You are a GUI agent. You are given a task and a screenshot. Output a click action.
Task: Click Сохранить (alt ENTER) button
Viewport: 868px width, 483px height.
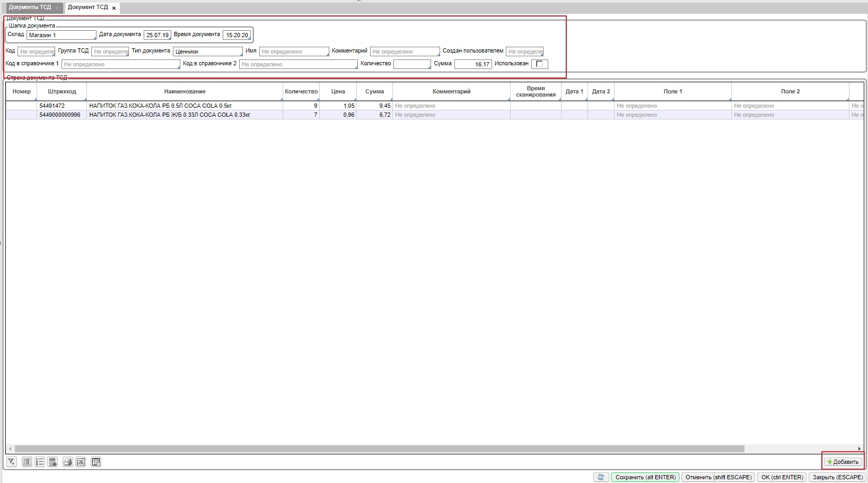645,477
